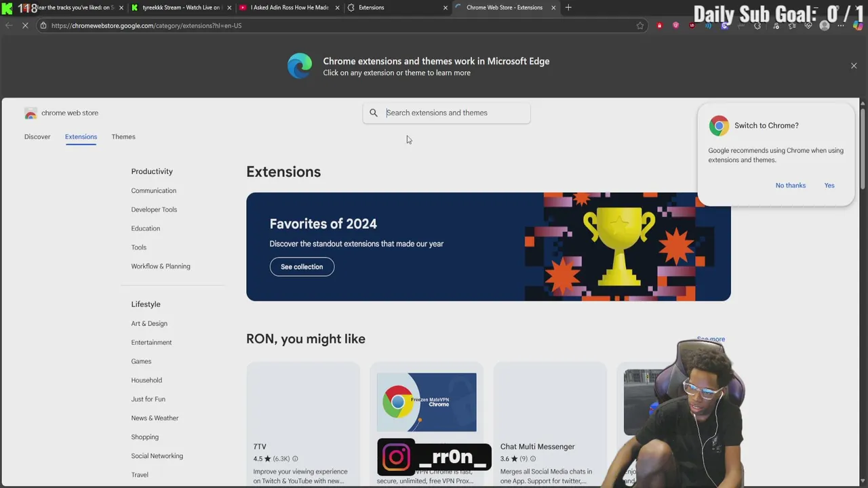View site information lock icon in address bar
This screenshot has height=488, width=868.
tap(43, 26)
